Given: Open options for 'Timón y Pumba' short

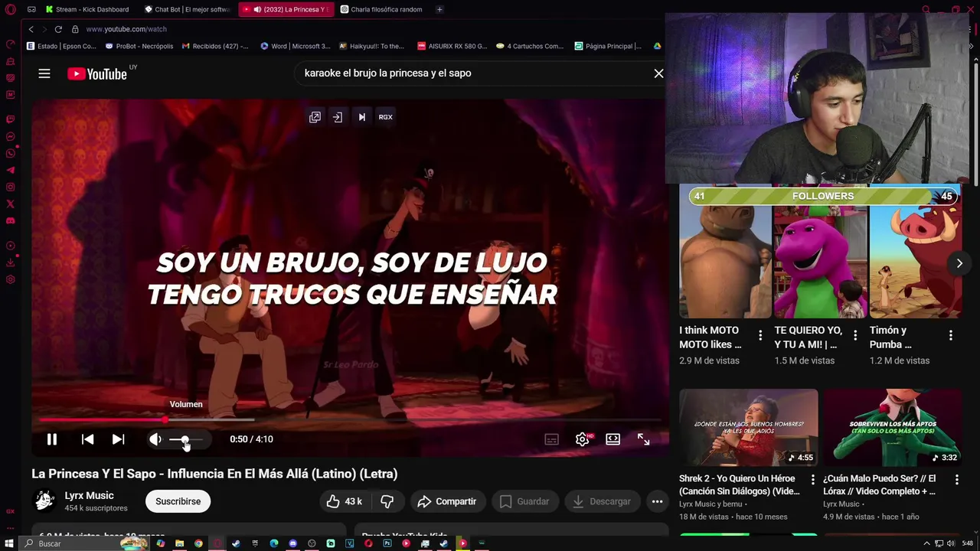Looking at the screenshot, I should coord(950,335).
